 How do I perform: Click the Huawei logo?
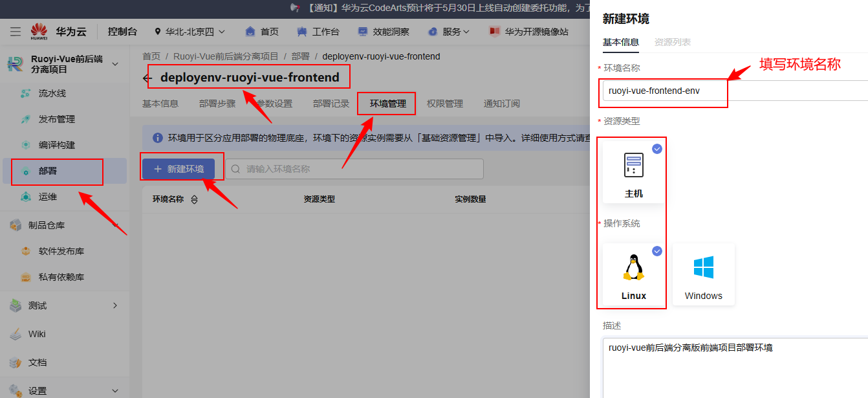pyautogui.click(x=39, y=31)
